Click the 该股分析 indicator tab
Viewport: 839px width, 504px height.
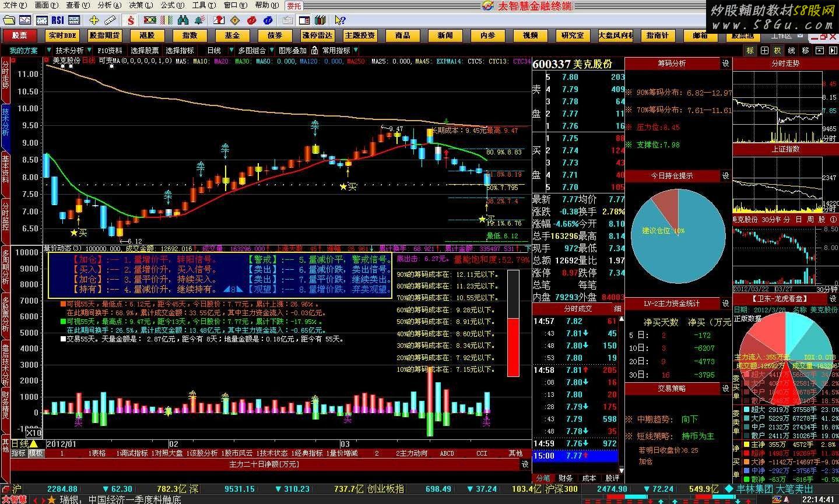202,453
